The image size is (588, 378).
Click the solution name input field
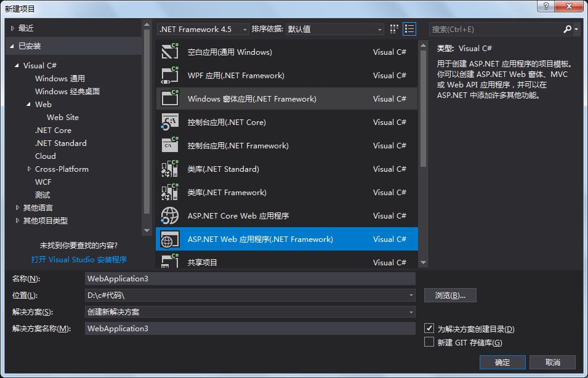click(x=250, y=329)
